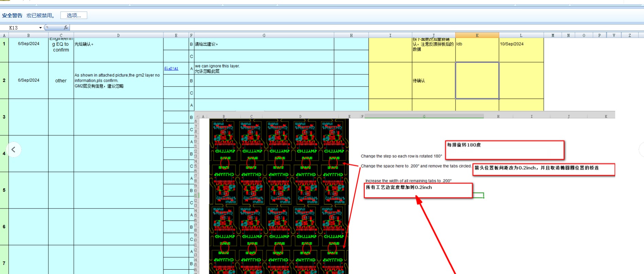
Task: Click the 每排旋转180度 text box in the picture
Action: point(505,150)
